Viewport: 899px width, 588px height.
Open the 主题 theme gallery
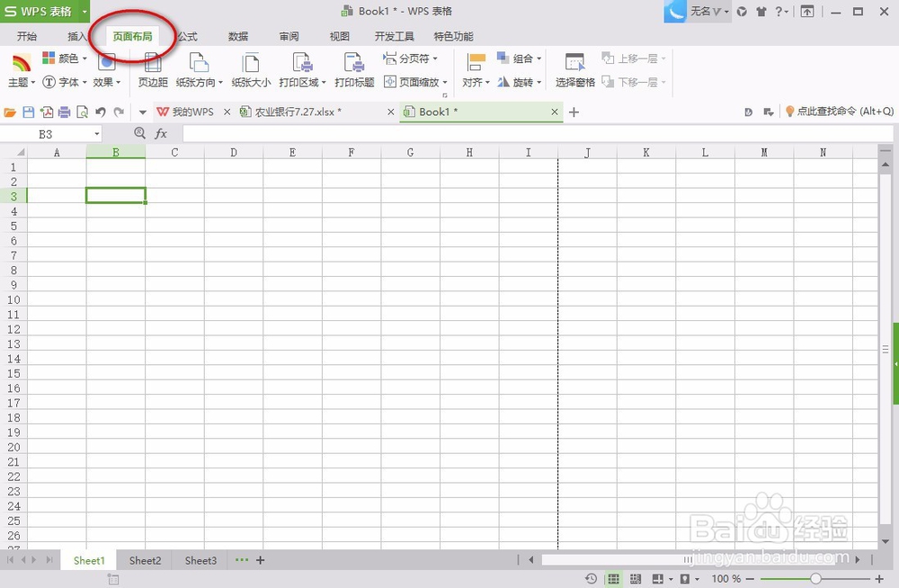point(22,70)
